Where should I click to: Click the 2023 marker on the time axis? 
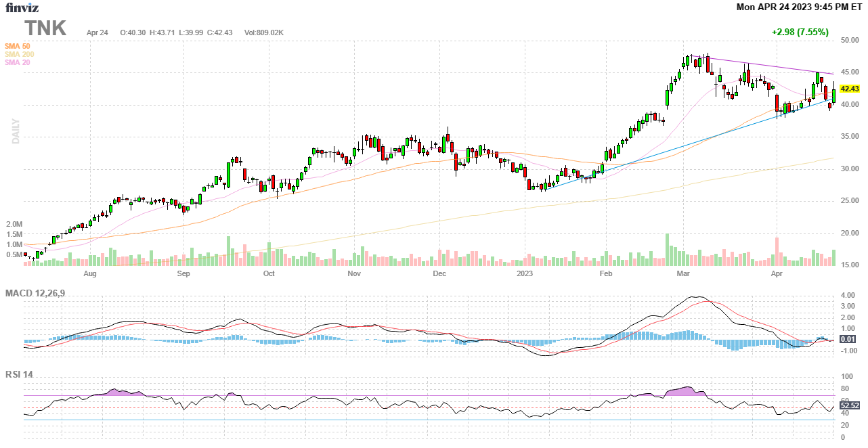coord(525,274)
